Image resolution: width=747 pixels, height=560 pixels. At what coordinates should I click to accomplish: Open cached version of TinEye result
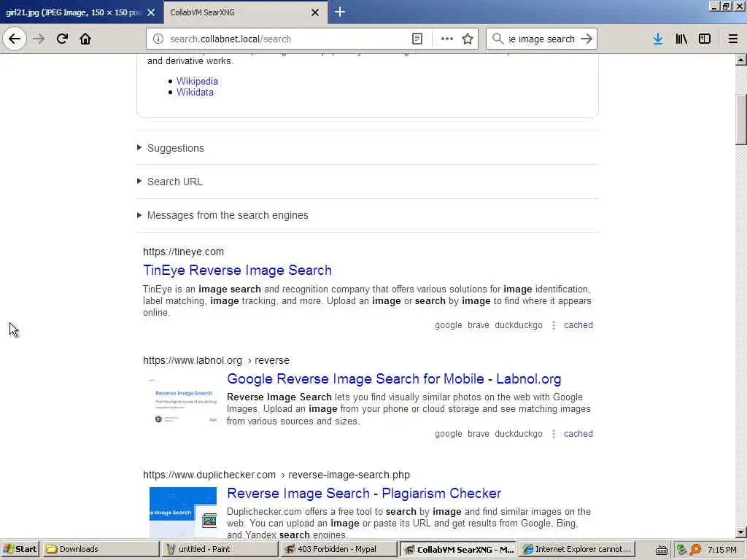pos(578,325)
